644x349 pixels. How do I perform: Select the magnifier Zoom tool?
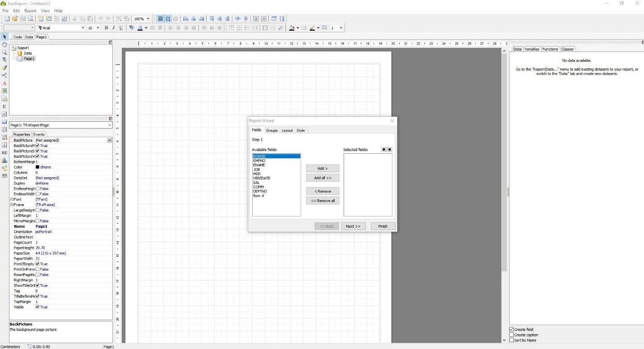pos(5,52)
